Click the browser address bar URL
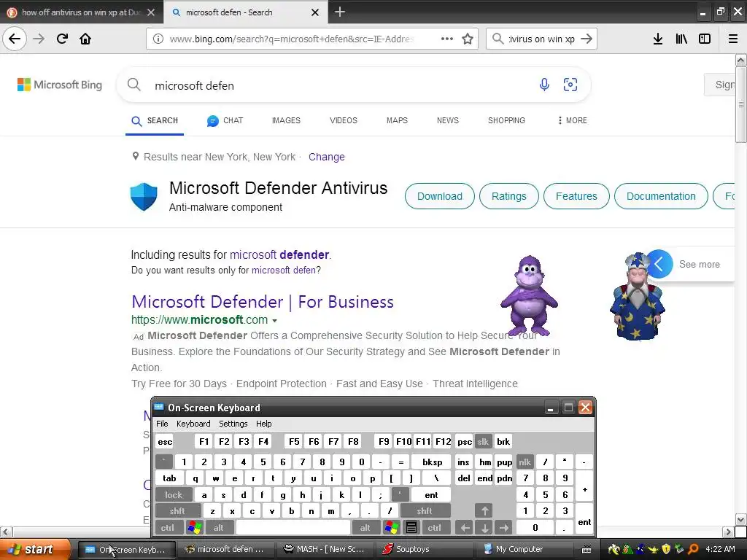Viewport: 747px width, 560px height. pyautogui.click(x=292, y=39)
